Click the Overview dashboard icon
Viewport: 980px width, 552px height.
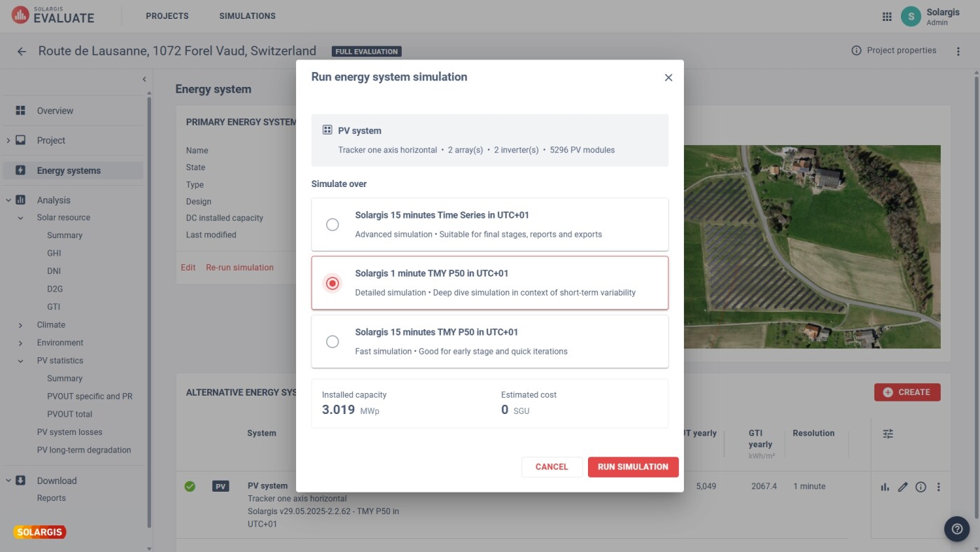(x=20, y=111)
